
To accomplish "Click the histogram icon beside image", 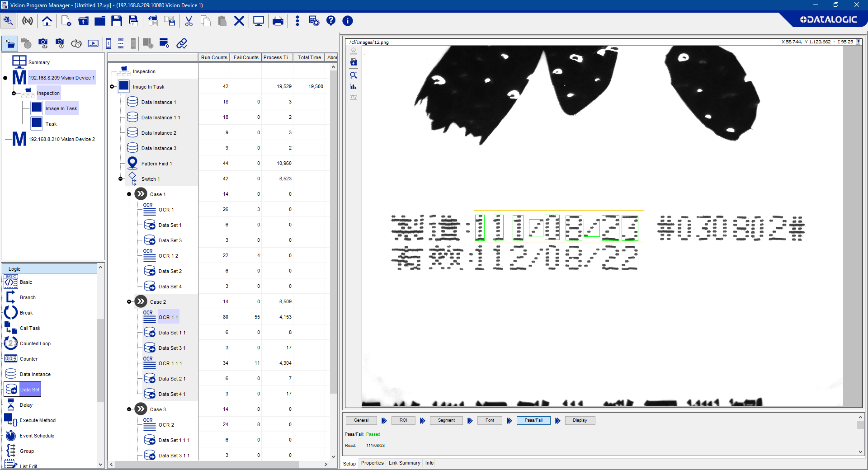I will (354, 86).
